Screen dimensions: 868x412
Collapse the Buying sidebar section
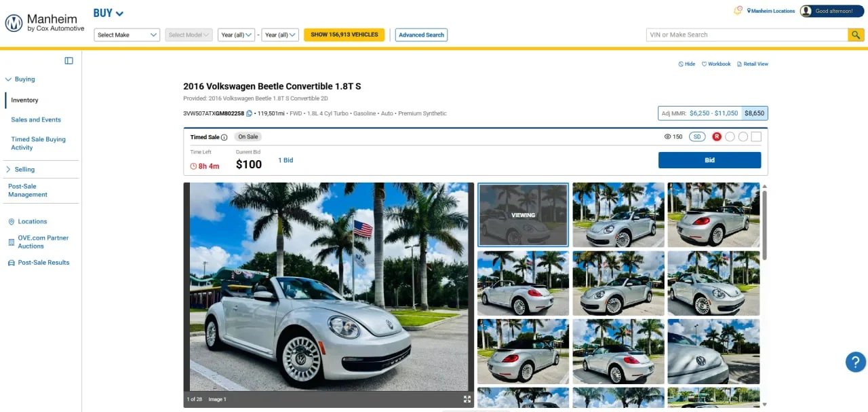coord(20,79)
